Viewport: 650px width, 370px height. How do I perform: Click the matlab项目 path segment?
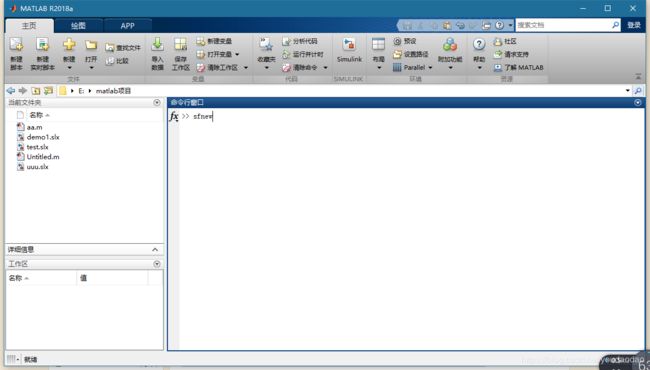click(113, 91)
